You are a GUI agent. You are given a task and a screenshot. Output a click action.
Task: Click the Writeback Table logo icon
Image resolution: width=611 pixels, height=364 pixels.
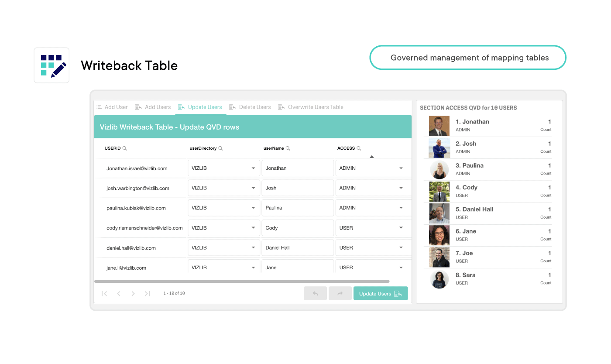(x=51, y=65)
